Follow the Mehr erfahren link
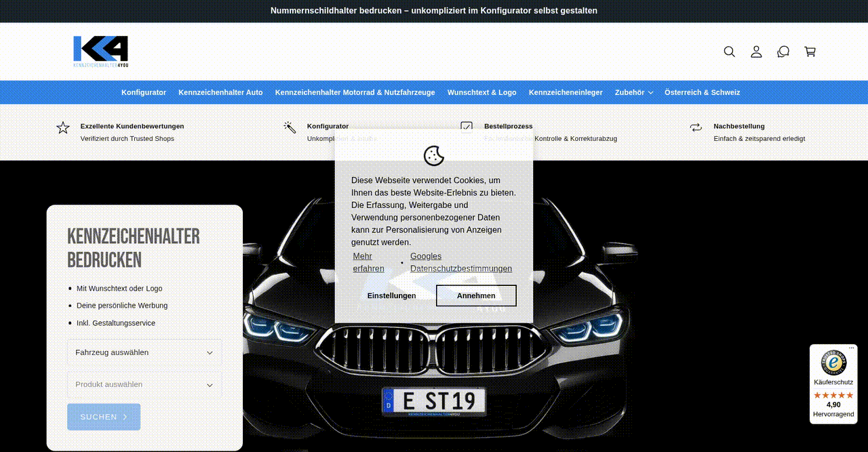The height and width of the screenshot is (452, 868). pyautogui.click(x=368, y=262)
